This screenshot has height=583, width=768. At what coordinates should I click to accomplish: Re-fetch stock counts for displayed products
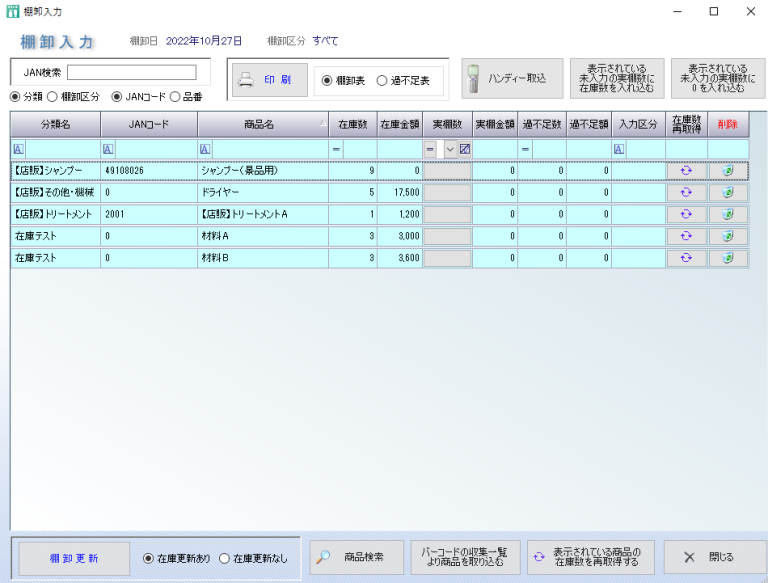tap(591, 557)
